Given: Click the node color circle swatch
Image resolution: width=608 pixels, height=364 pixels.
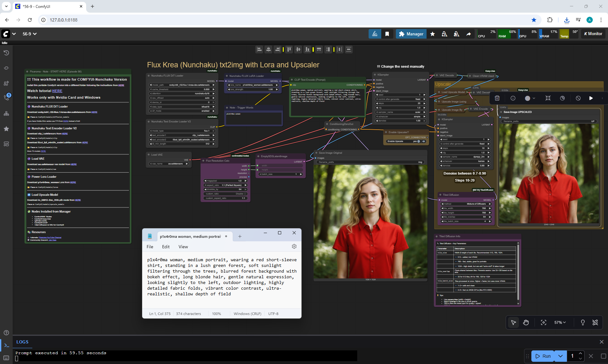Looking at the screenshot, I should (x=527, y=98).
